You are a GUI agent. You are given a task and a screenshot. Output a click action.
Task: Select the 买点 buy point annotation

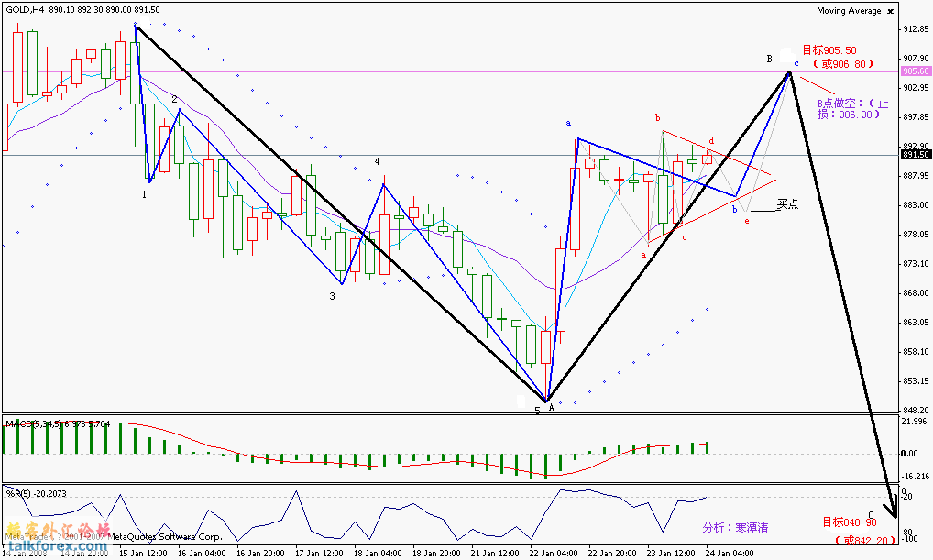787,204
